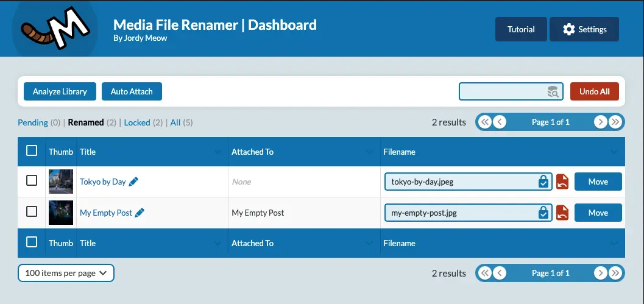Click the edit pencil next to My Empty Post title
This screenshot has height=304, width=644.
tap(140, 213)
